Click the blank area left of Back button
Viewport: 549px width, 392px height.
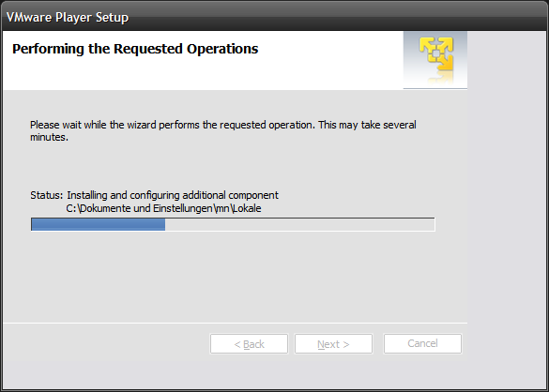coord(105,343)
